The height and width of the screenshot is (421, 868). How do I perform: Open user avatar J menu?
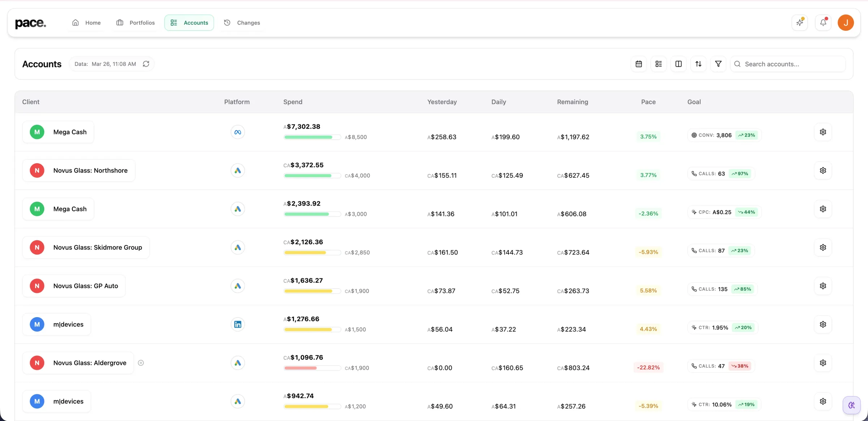tap(846, 23)
